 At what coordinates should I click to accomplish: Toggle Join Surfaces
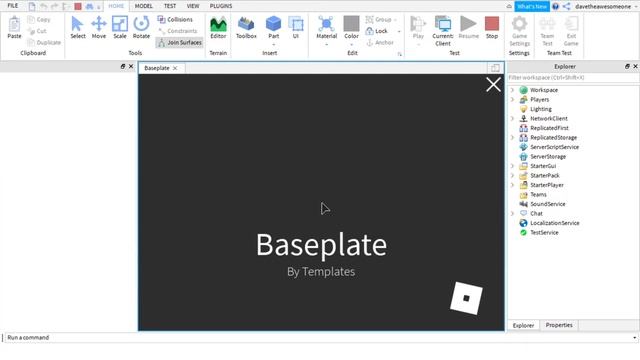tap(180, 42)
